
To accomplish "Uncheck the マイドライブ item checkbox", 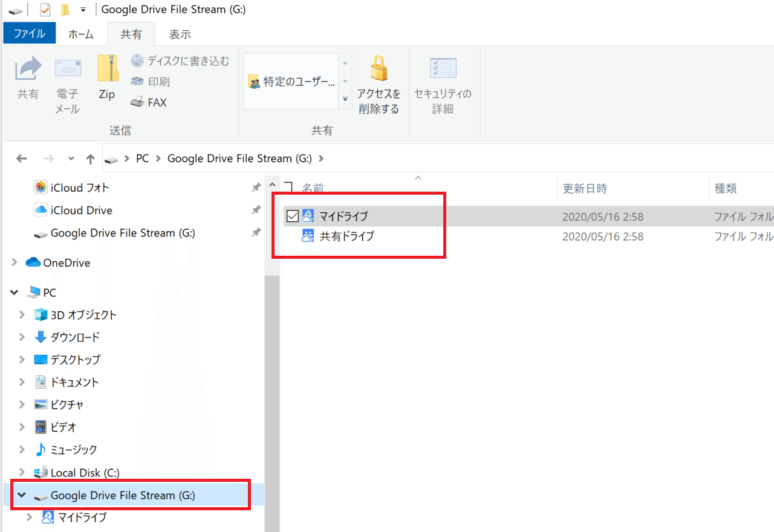I will 293,216.
